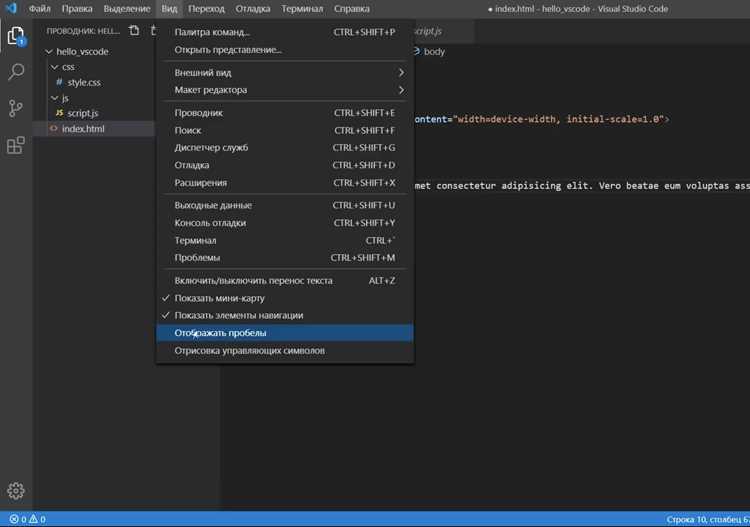The image size is (750, 527).
Task: Open the Manage gear icon
Action: (16, 491)
